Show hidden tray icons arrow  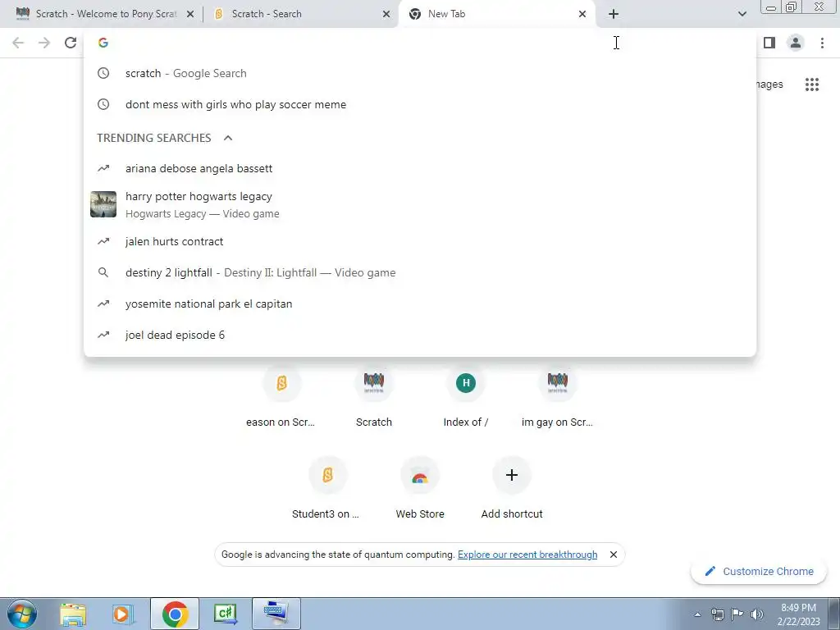click(x=697, y=614)
